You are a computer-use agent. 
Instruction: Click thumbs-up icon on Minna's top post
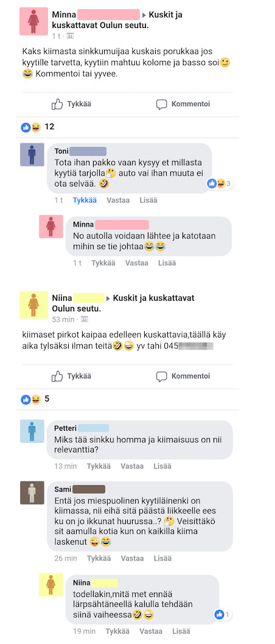57,104
